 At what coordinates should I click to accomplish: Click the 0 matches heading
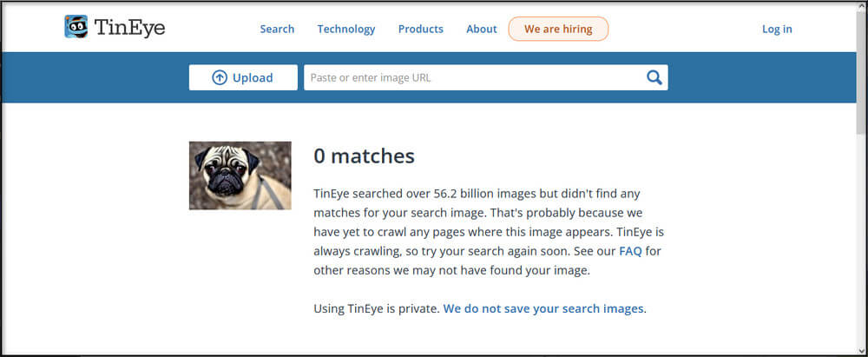click(x=364, y=156)
